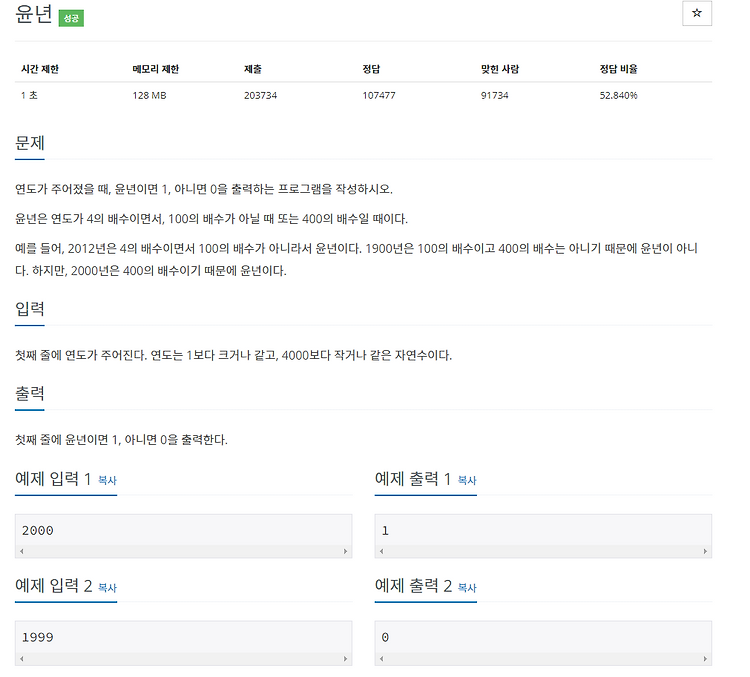Click right scroll arrow in example output 1

click(705, 551)
